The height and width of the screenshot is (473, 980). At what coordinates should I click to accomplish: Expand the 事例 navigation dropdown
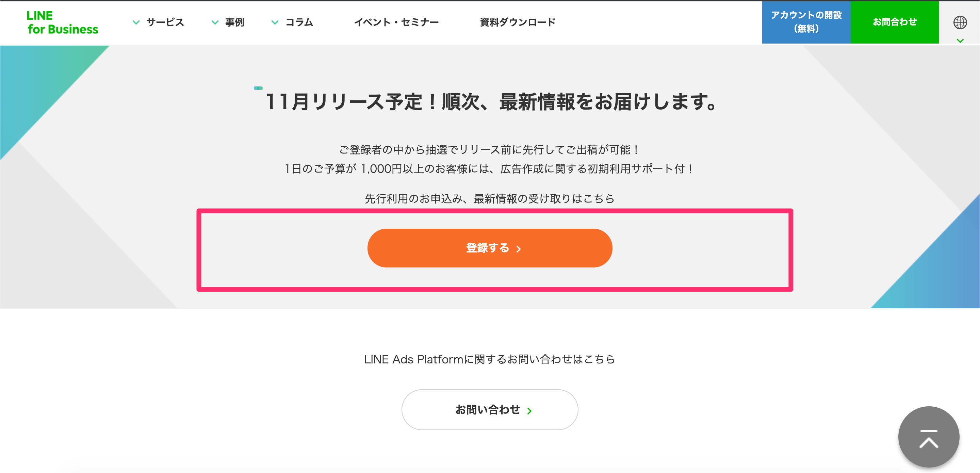pyautogui.click(x=234, y=22)
